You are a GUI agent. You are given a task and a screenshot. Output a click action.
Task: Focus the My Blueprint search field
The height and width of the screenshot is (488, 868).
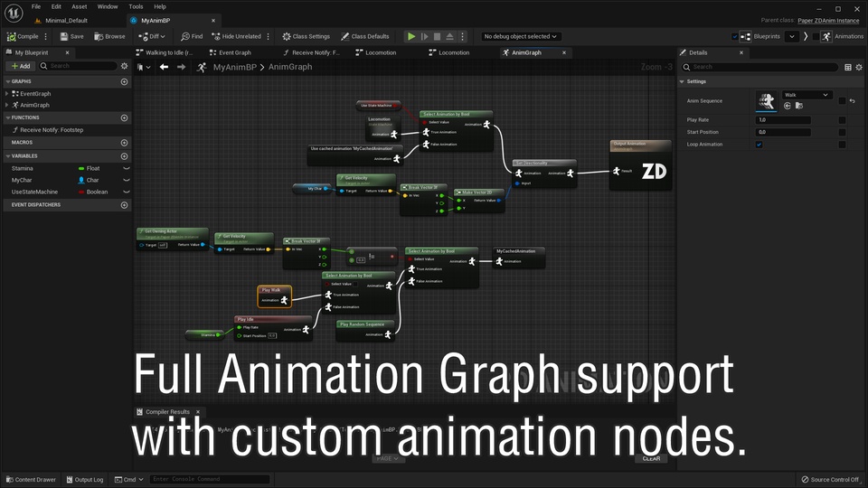click(79, 66)
